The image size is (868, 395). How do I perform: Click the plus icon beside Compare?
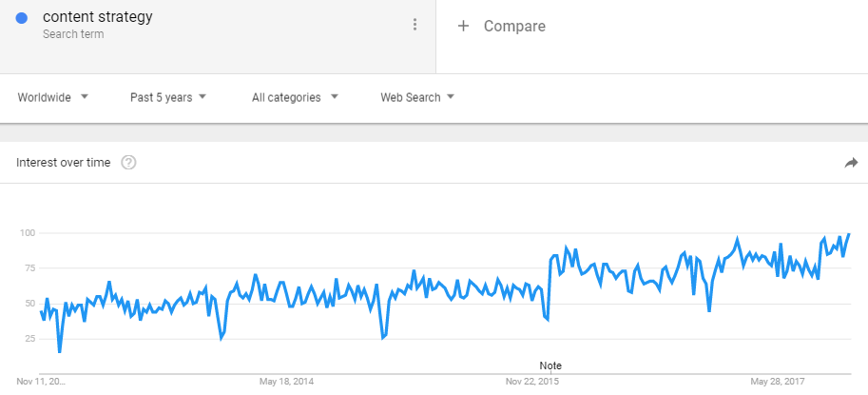coord(463,26)
